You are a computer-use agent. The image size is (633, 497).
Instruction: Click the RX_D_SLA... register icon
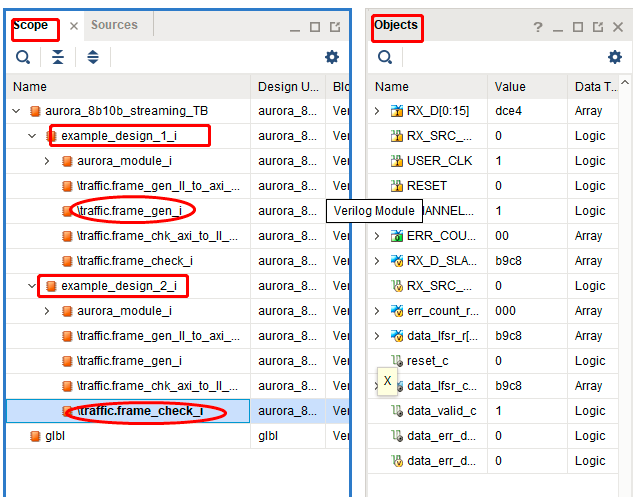(397, 261)
